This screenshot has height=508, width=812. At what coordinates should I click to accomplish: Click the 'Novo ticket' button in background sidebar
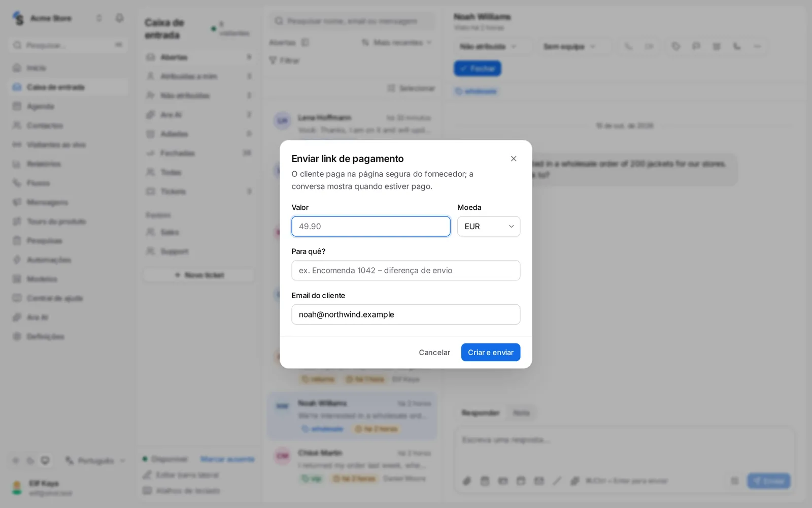[x=199, y=275]
